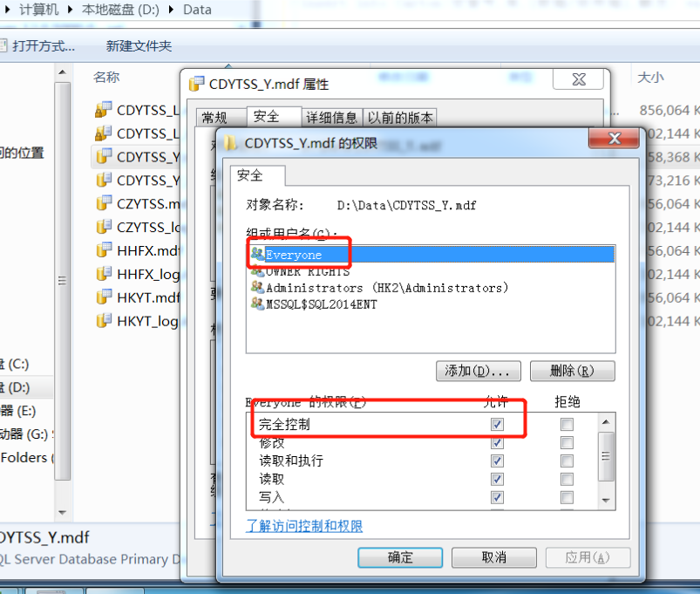700x594 pixels.
Task: Click the 添加(D)... button
Action: (478, 371)
